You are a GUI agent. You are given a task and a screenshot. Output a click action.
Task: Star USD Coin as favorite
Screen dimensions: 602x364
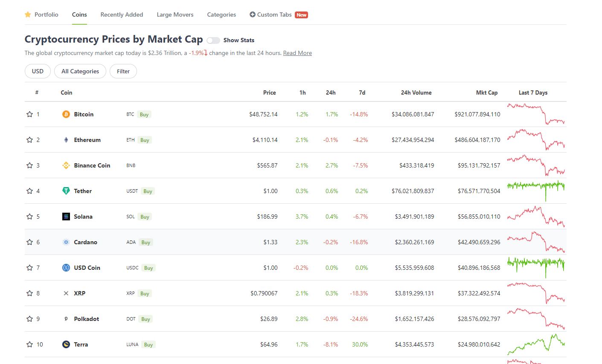29,268
